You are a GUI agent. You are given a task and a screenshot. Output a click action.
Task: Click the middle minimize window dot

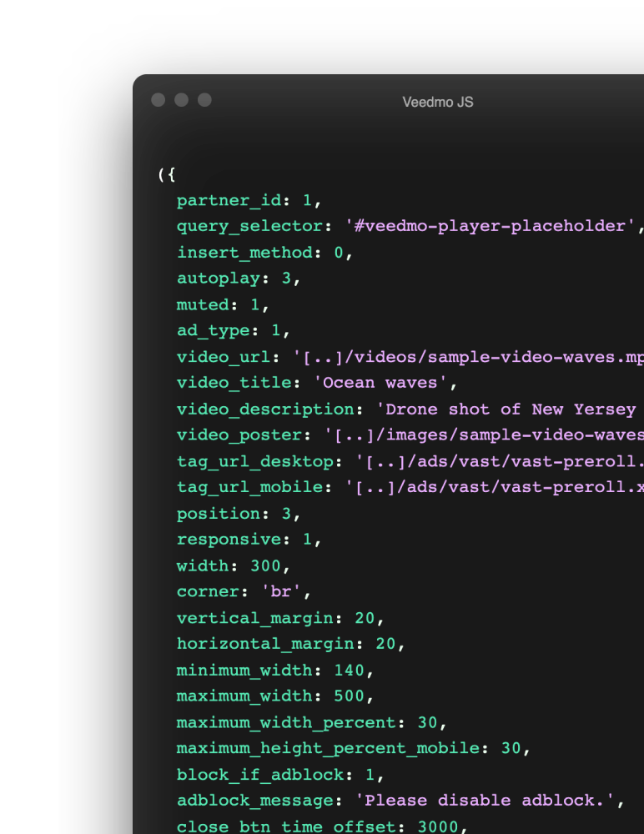pyautogui.click(x=182, y=100)
